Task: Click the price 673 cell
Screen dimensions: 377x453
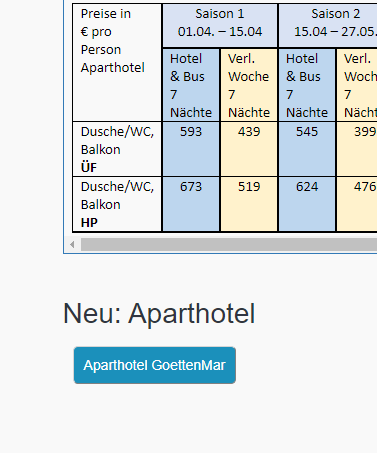Action: tap(191, 204)
